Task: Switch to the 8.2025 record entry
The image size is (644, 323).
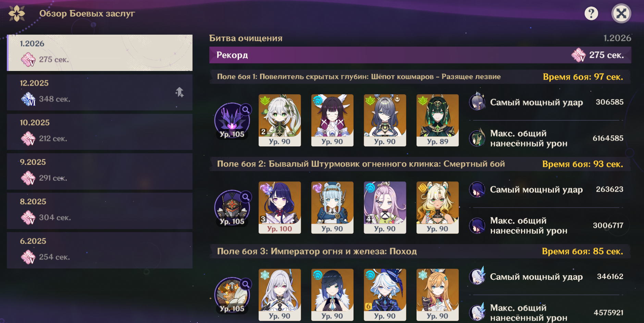Action: (x=100, y=211)
